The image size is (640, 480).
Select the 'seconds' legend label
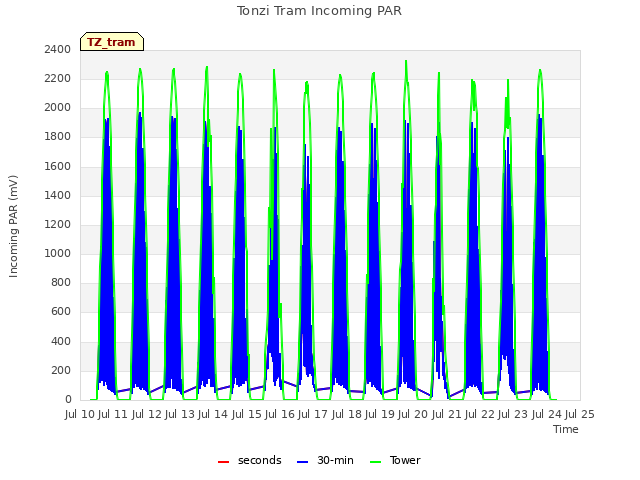tap(260, 460)
